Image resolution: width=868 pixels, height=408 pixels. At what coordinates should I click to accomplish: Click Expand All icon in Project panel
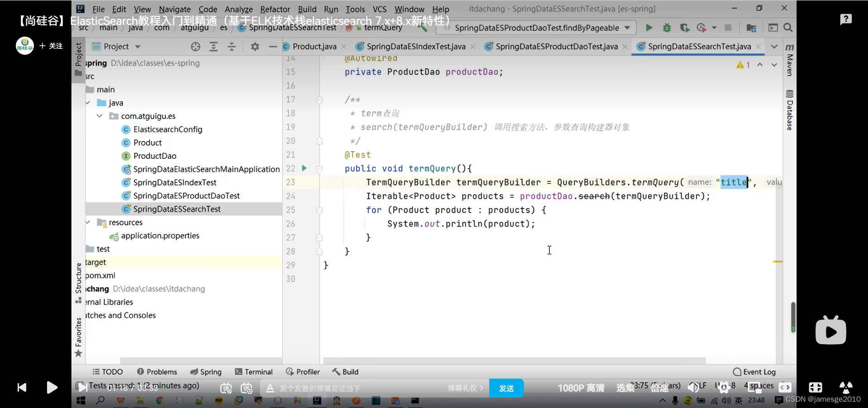tap(213, 47)
